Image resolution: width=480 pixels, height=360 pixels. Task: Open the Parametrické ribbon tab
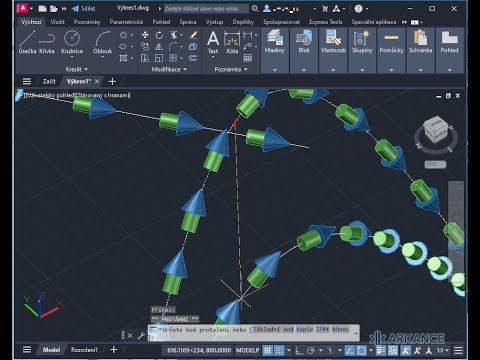tap(126, 22)
